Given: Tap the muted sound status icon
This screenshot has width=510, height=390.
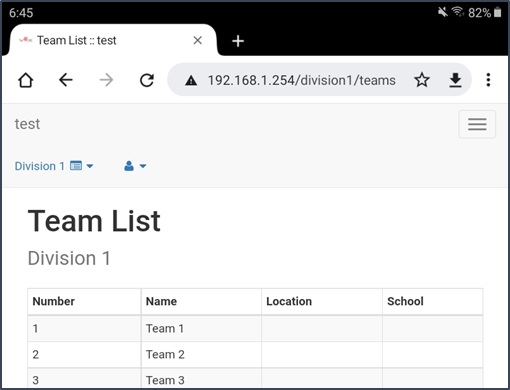Looking at the screenshot, I should tap(443, 12).
